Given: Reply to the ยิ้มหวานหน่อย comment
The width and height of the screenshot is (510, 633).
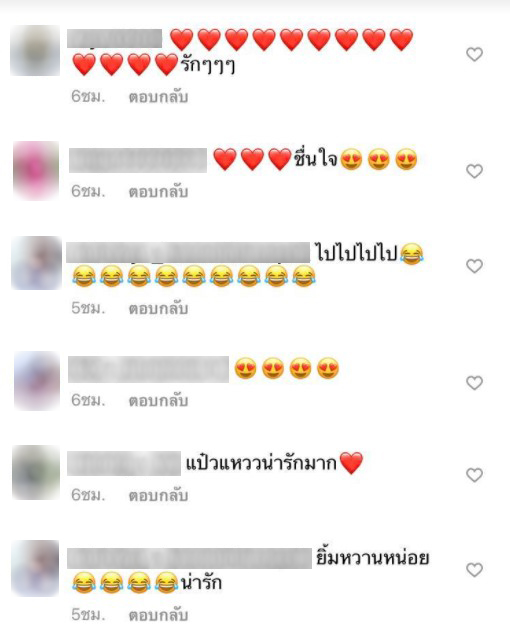Looking at the screenshot, I should 158,615.
